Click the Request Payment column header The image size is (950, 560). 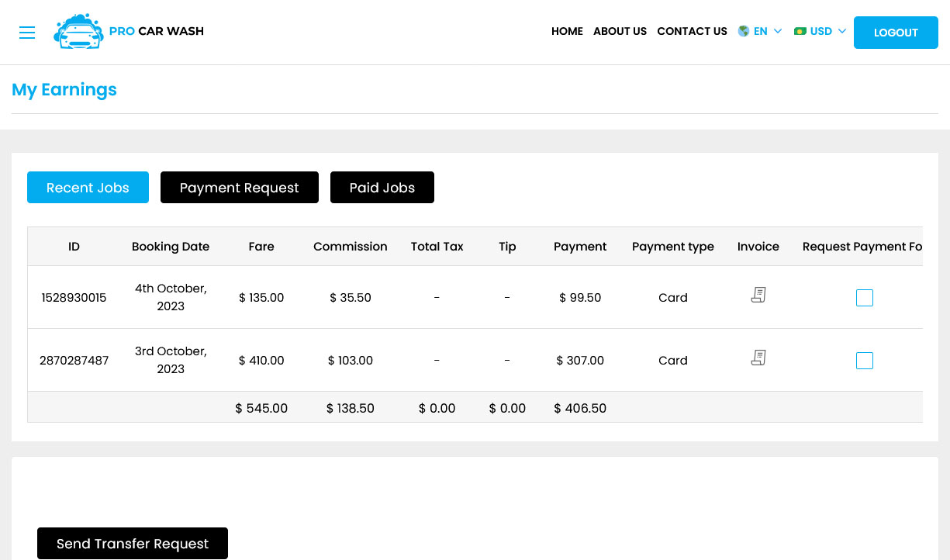862,247
